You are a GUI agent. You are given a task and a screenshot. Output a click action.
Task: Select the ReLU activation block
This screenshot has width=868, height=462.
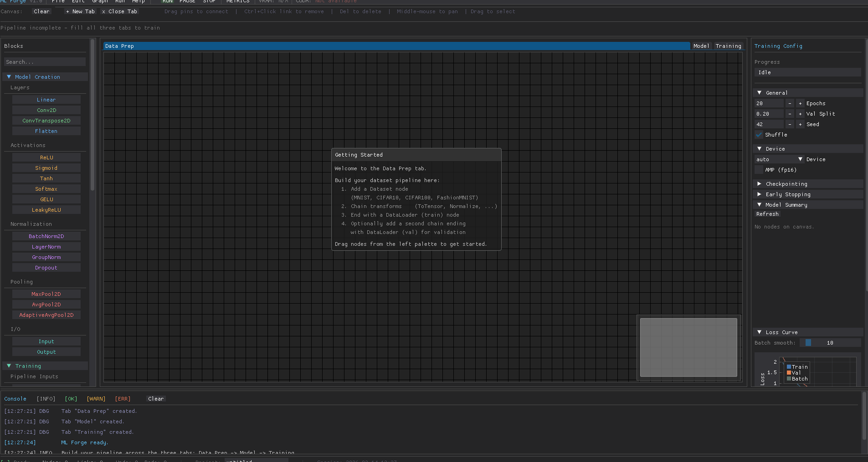pos(46,157)
